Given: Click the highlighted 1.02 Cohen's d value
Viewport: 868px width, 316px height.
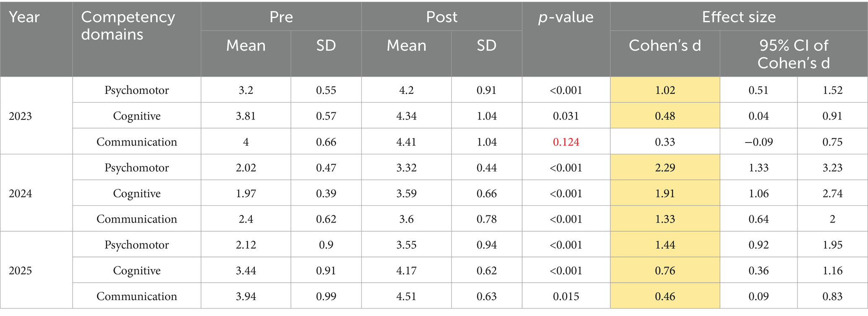Looking at the screenshot, I should tap(665, 91).
